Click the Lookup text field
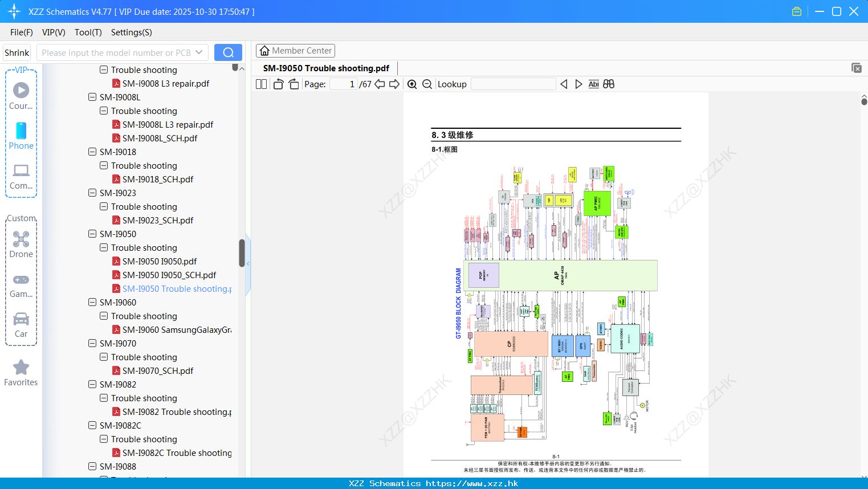The width and height of the screenshot is (868, 489). (x=513, y=84)
